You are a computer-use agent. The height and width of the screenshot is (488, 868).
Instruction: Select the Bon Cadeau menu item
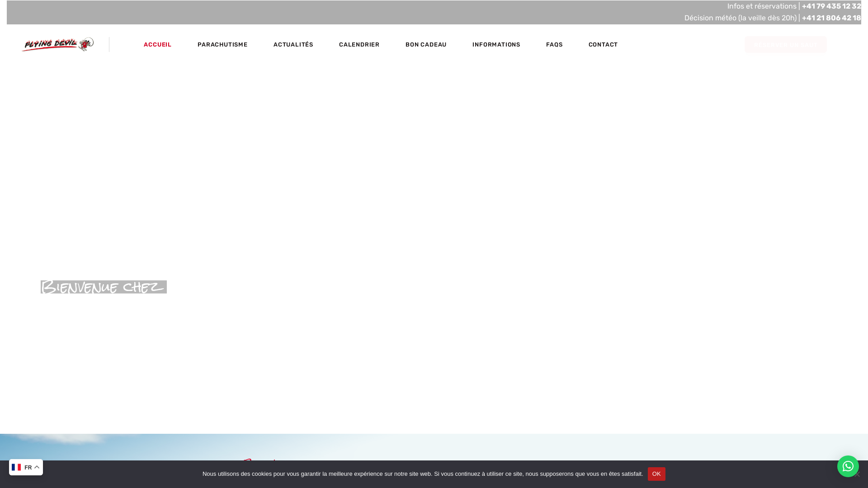(x=426, y=45)
